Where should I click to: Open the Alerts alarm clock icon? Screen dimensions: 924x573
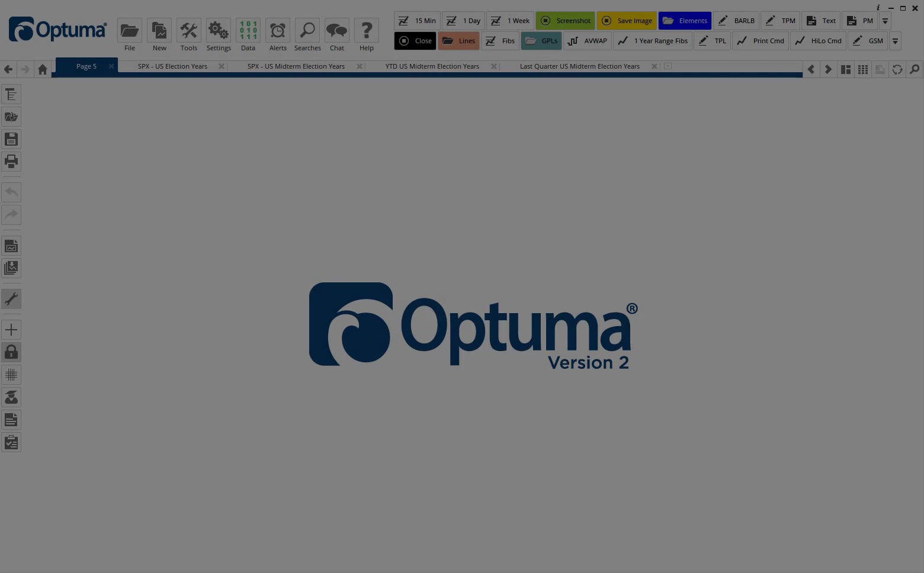coord(278,30)
